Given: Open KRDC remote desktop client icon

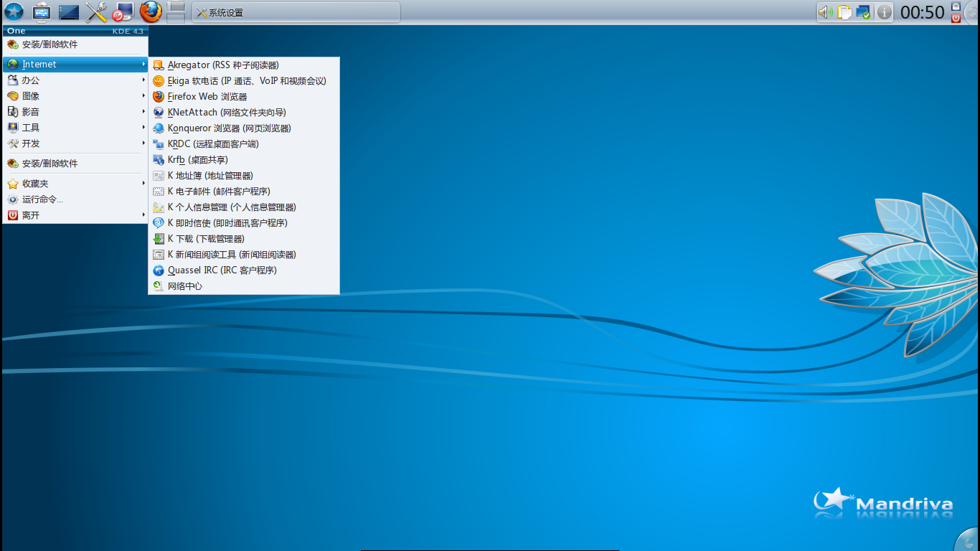Looking at the screenshot, I should click(x=159, y=144).
